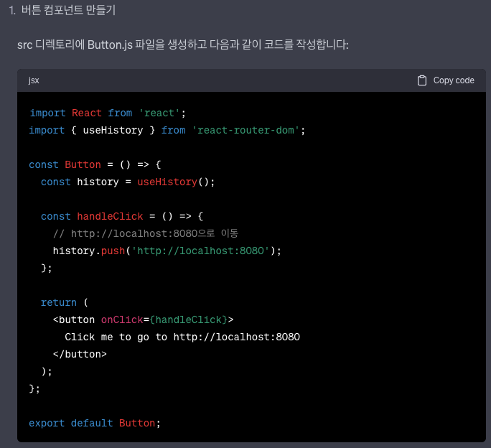Viewport: 491px width, 448px height.
Task: Click the 'return (' line
Action: point(65,302)
